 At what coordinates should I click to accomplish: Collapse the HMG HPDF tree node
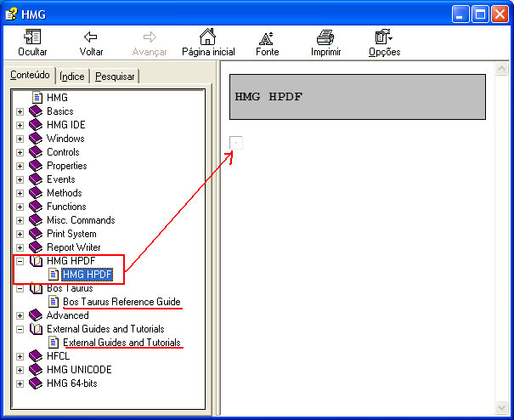[x=20, y=261]
